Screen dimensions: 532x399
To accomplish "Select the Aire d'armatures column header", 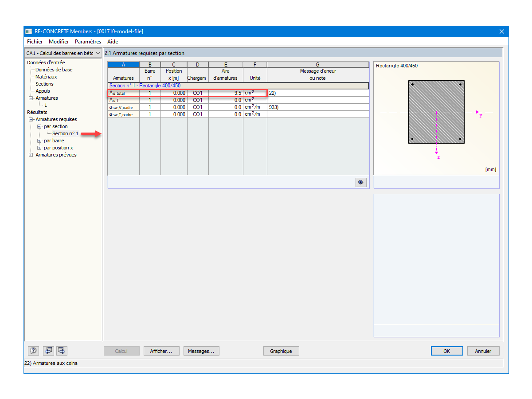I will click(226, 74).
